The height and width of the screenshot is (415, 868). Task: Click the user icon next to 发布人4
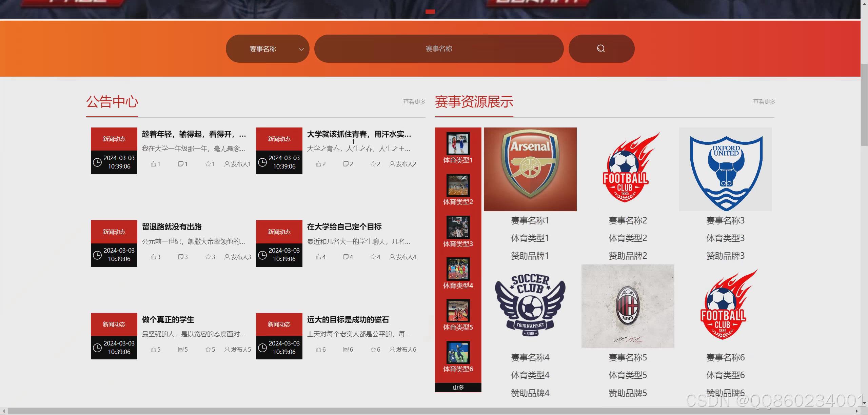(392, 257)
